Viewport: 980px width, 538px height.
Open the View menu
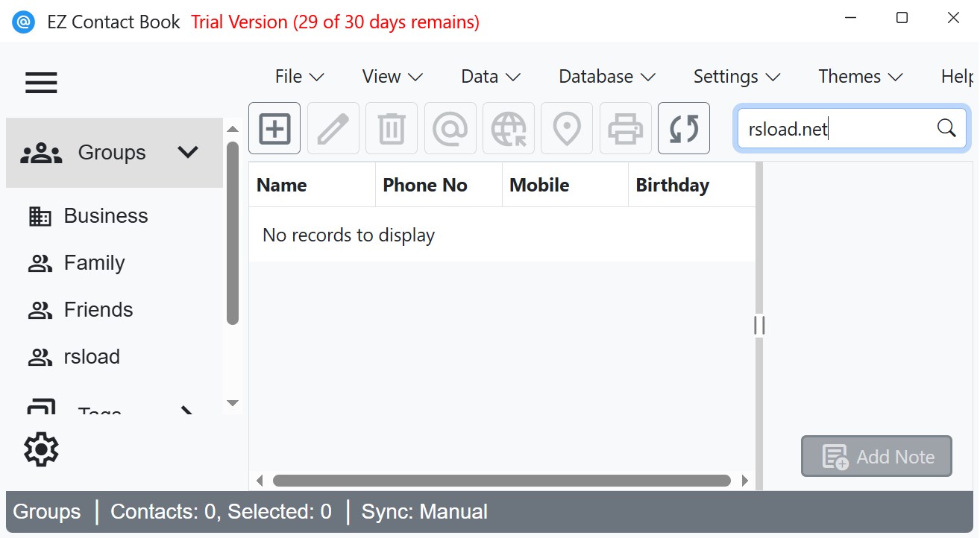(x=392, y=77)
